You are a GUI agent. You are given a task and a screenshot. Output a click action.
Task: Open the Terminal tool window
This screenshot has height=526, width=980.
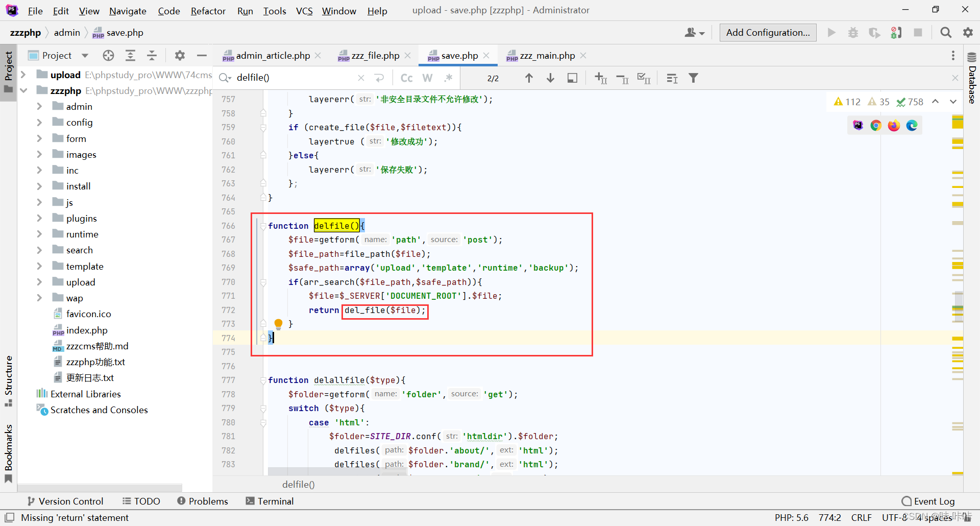[269, 501]
